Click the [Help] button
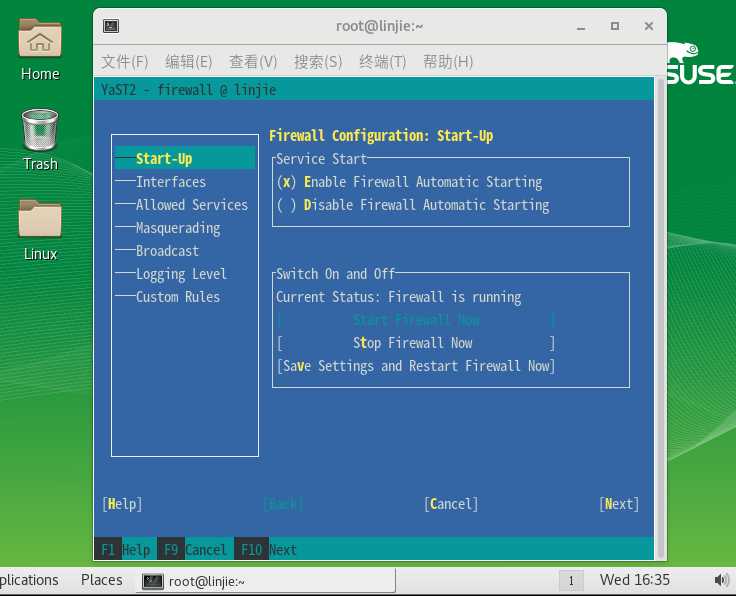Screen dimensions: 736x596 122,504
